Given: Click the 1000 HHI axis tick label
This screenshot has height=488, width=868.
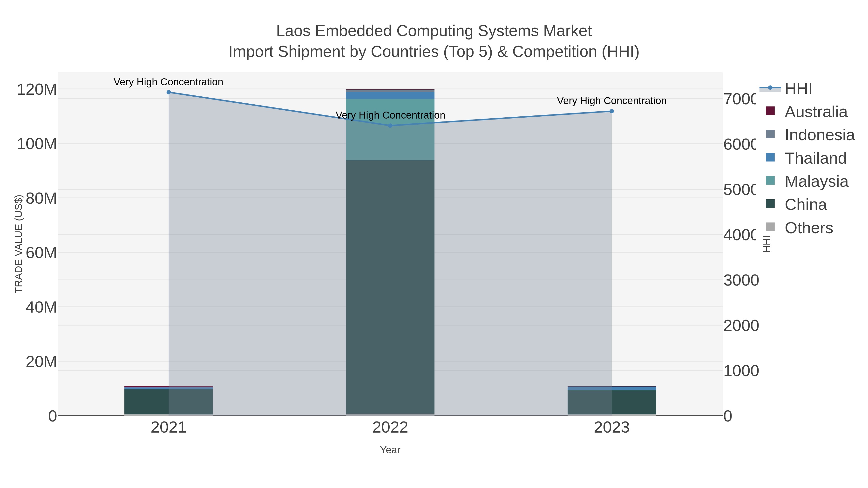Looking at the screenshot, I should tap(741, 371).
